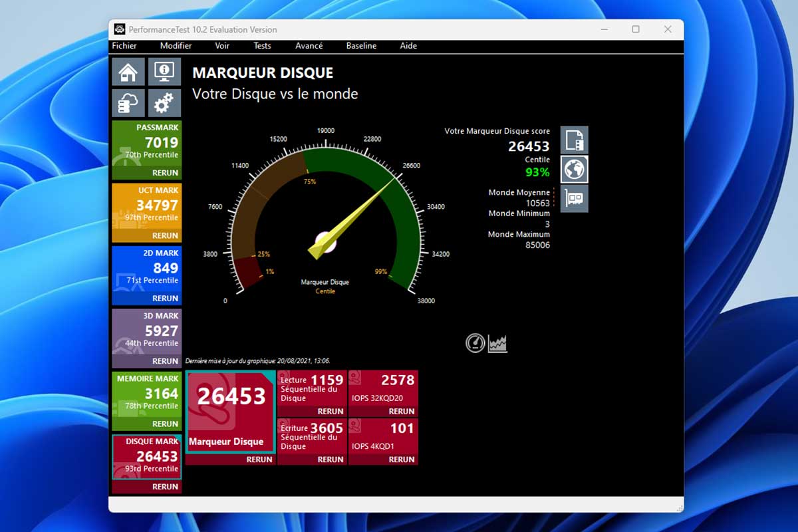Screen dimensions: 798x532
Task: Open the Voir menu
Action: pos(222,46)
